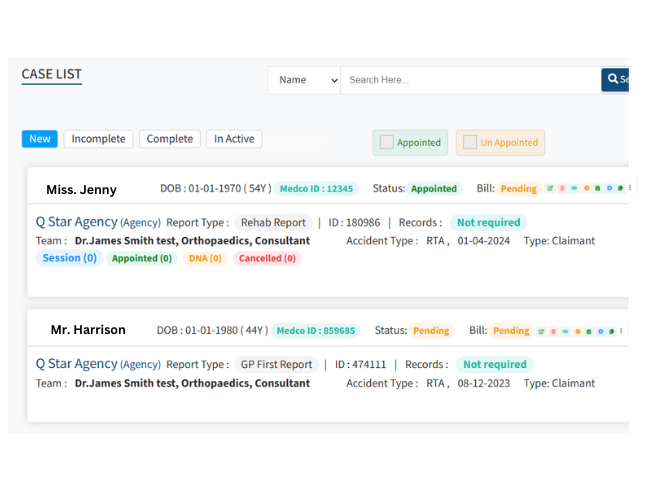Tick the Appointed filter checkbox

[x=386, y=142]
